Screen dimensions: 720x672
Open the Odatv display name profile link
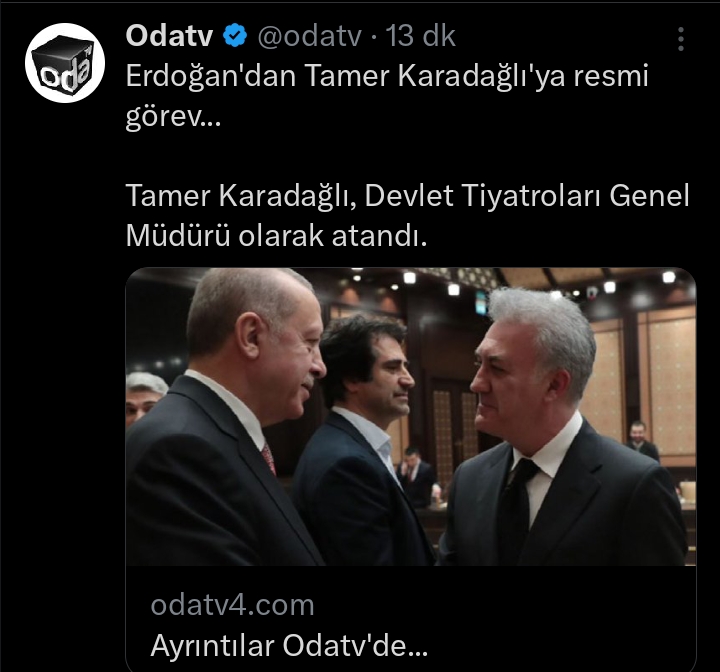(x=169, y=36)
